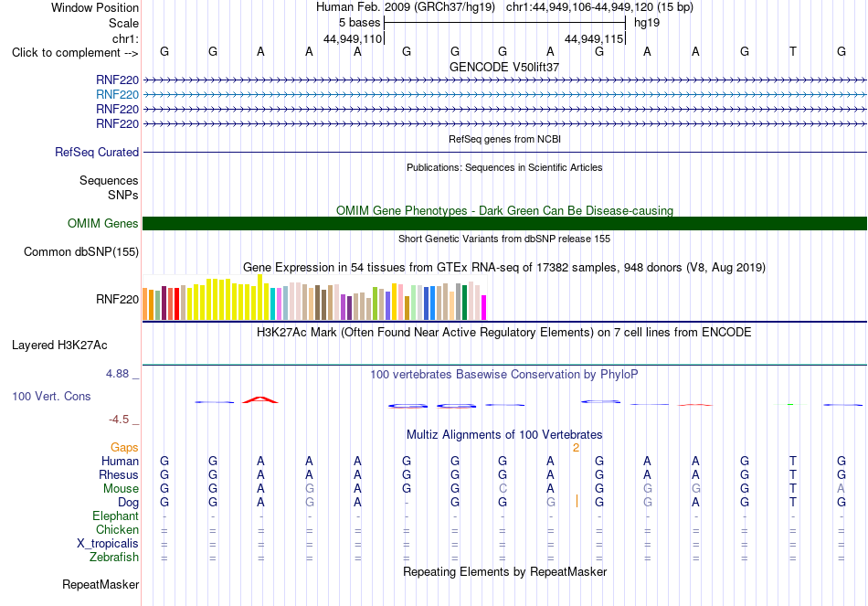Click the Mouse species label

(x=121, y=489)
